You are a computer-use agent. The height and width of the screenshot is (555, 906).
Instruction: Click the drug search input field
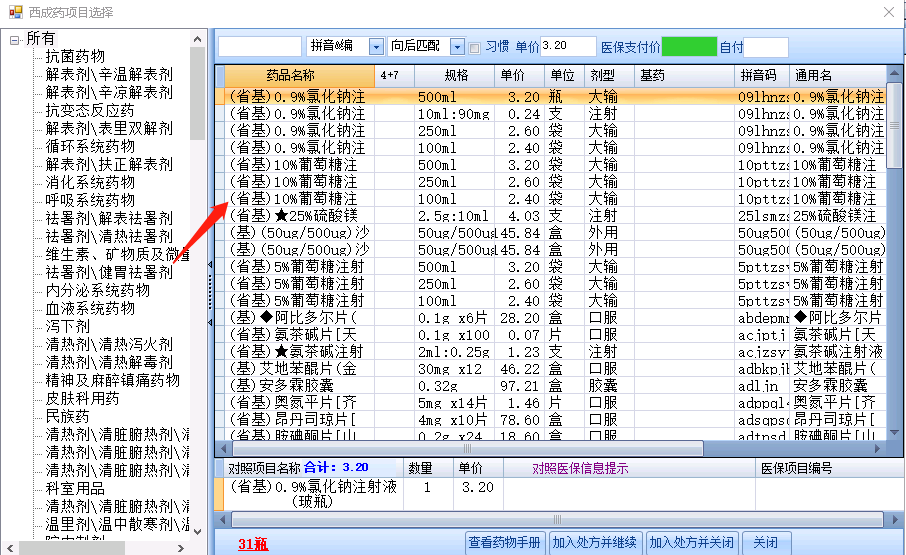pos(260,46)
